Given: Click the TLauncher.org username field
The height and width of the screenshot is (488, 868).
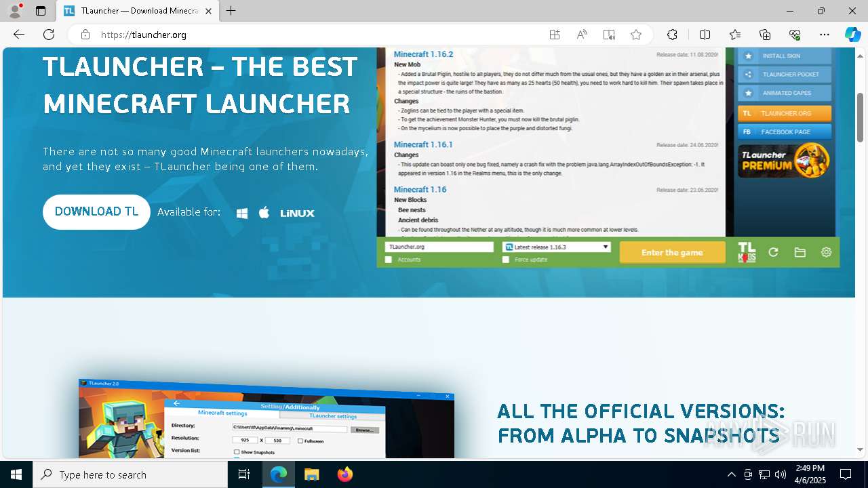Looking at the screenshot, I should 439,247.
